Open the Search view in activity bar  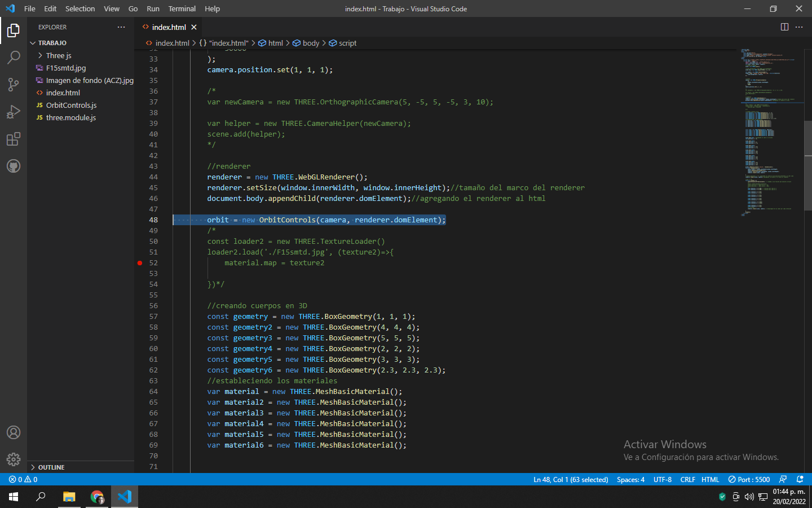coord(14,57)
